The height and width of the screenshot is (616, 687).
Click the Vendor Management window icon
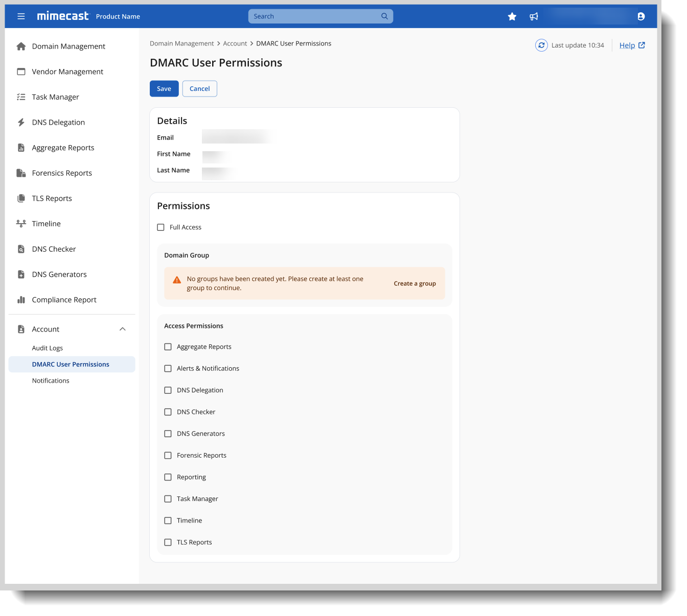pyautogui.click(x=21, y=72)
